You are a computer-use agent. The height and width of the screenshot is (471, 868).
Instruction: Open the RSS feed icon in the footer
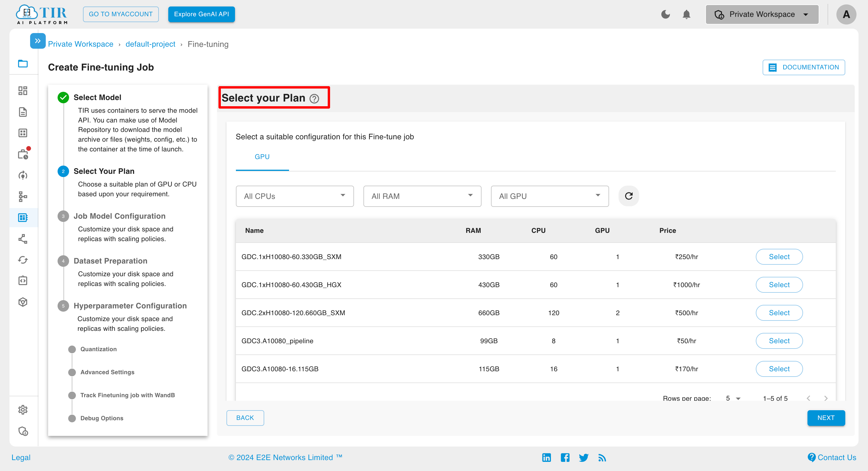coord(602,457)
